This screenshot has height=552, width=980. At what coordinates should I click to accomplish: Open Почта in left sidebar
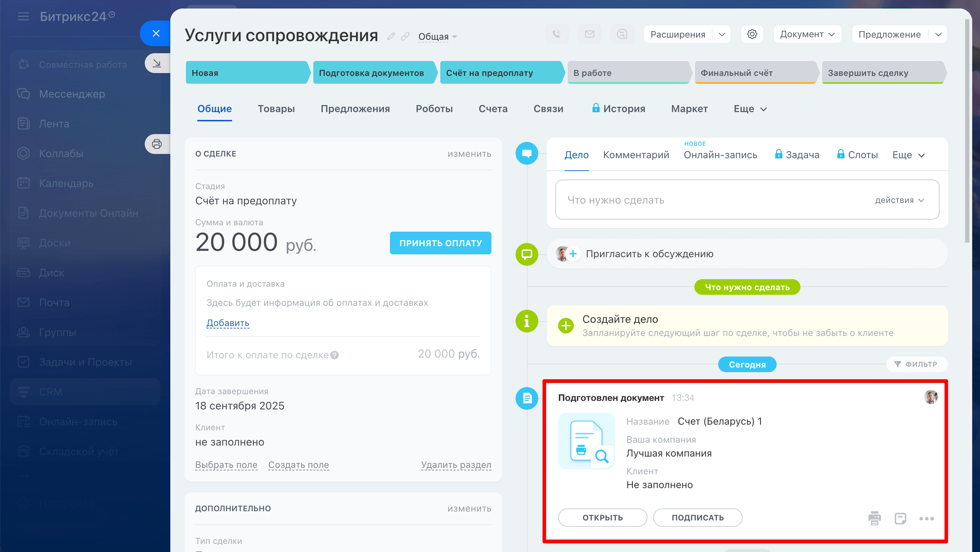(54, 303)
